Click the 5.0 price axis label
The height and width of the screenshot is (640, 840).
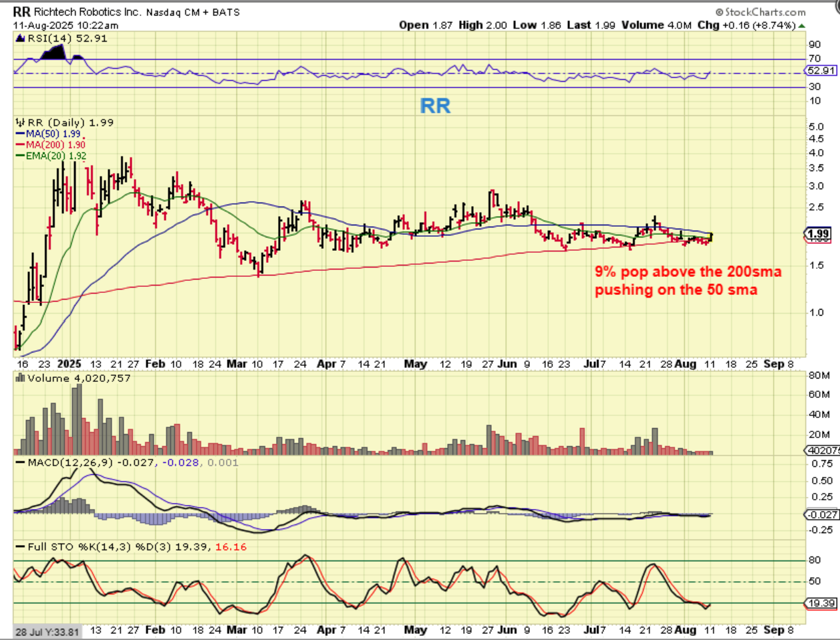tap(816, 126)
